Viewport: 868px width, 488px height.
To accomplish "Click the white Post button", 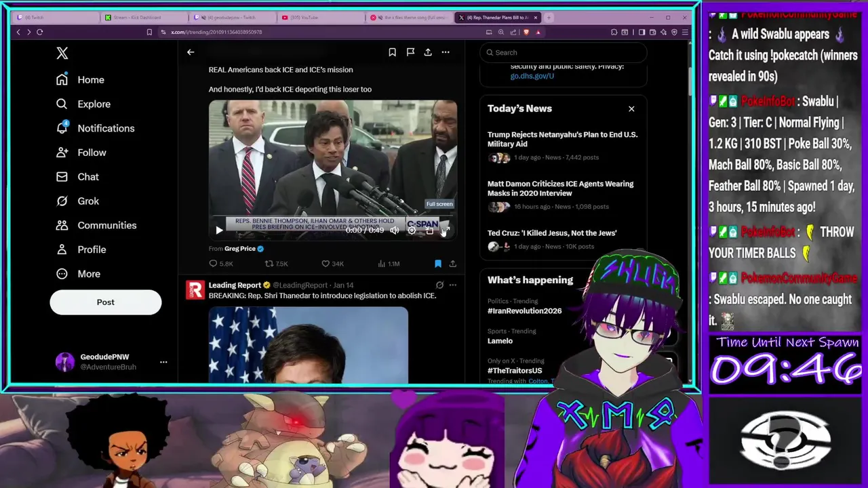I will tap(105, 302).
